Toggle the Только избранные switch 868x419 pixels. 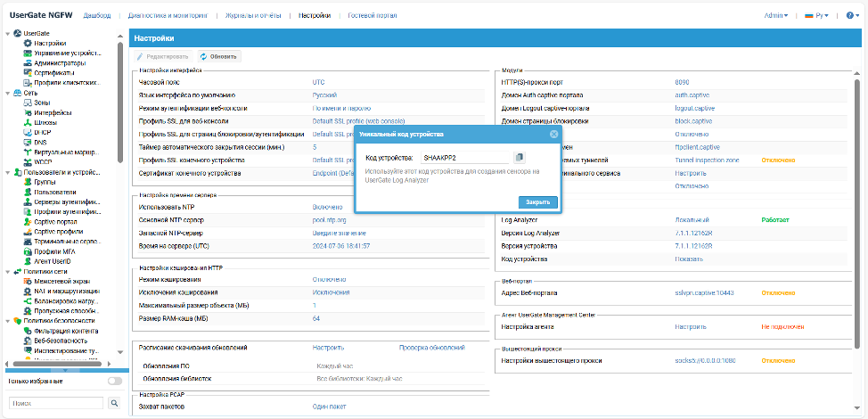coord(114,382)
